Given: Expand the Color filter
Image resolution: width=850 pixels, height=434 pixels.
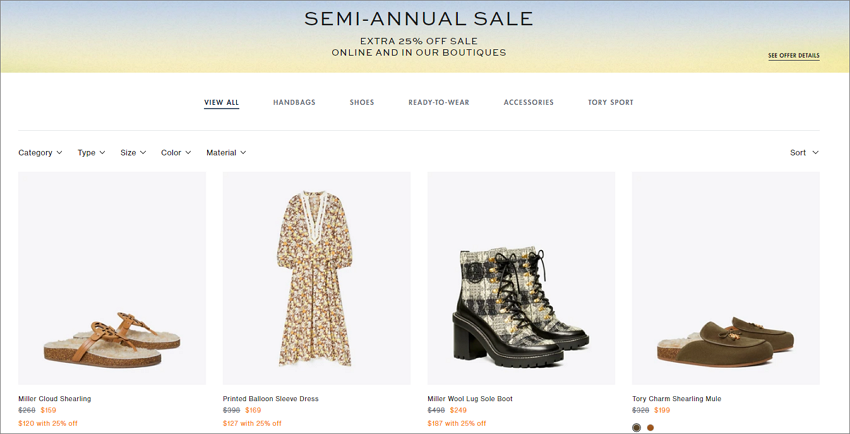Looking at the screenshot, I should click(176, 153).
